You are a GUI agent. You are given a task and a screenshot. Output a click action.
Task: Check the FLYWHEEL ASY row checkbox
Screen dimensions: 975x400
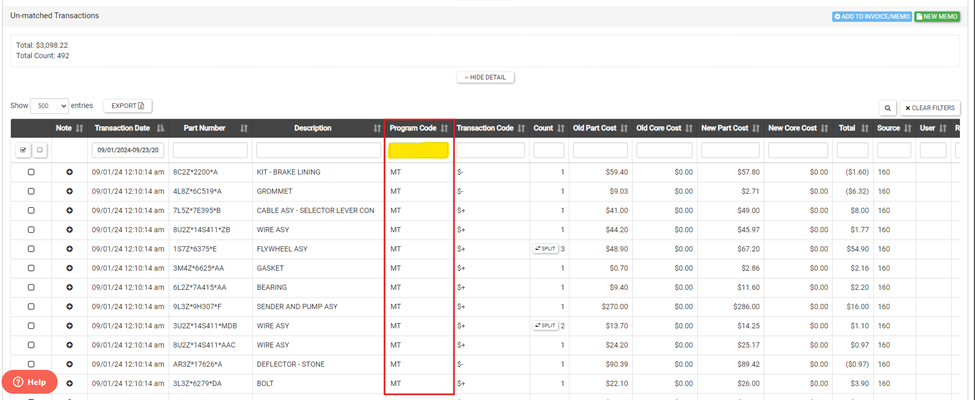[31, 249]
